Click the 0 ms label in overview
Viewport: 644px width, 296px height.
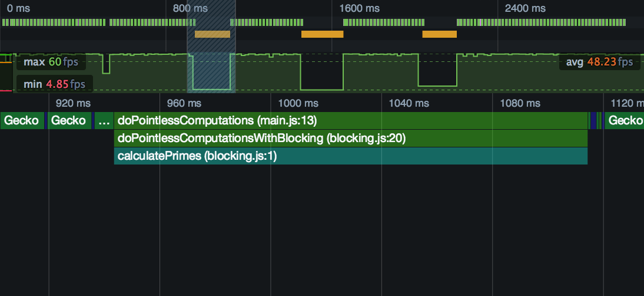(18, 9)
